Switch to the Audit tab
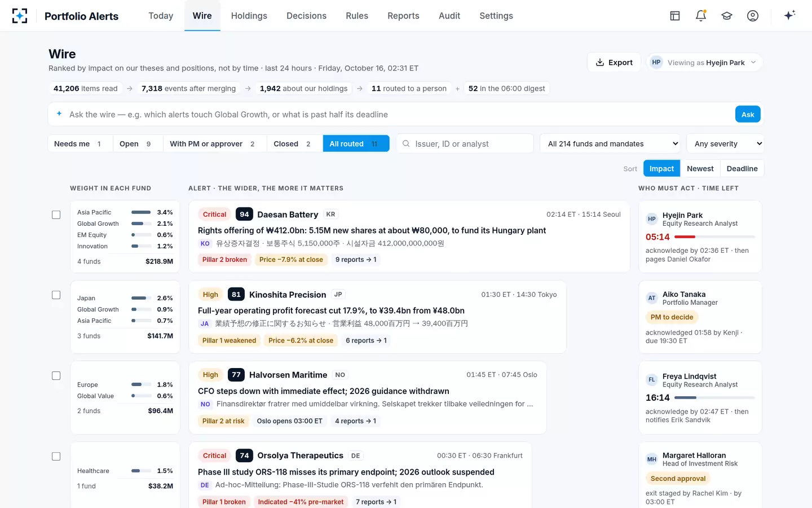The height and width of the screenshot is (508, 812). tap(449, 16)
